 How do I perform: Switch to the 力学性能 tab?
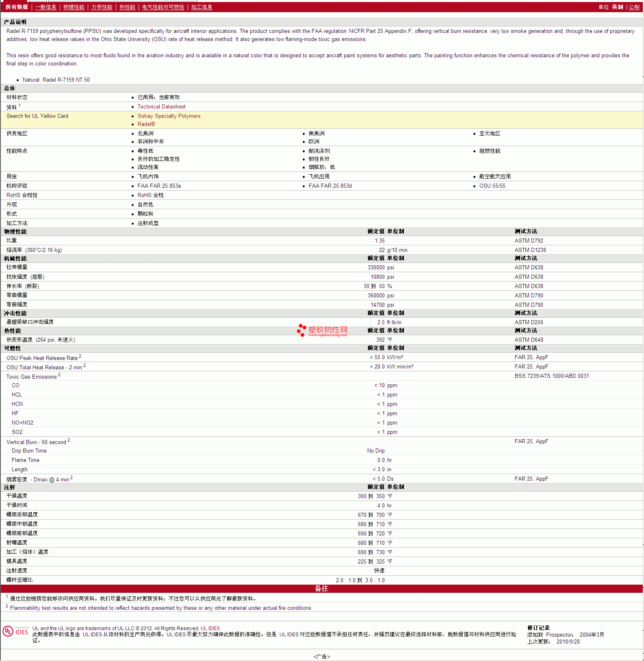point(102,7)
